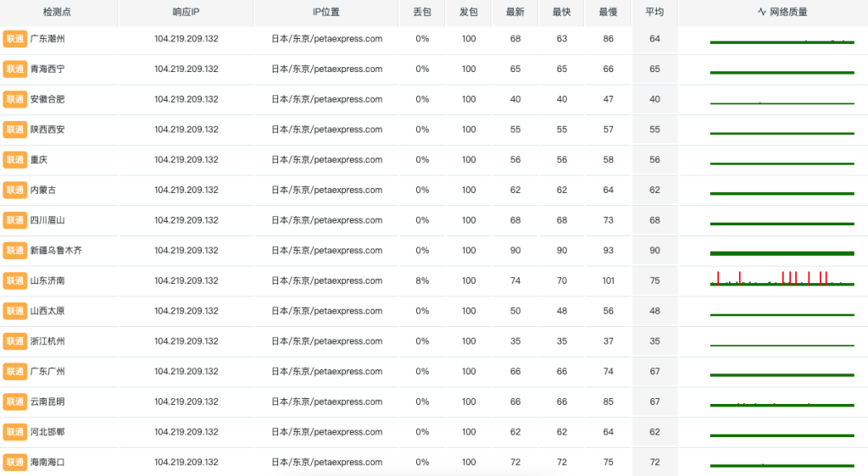Click the slowest value 74 in 广东广州 row
Viewport: 868px width, 476px height.
(x=608, y=372)
